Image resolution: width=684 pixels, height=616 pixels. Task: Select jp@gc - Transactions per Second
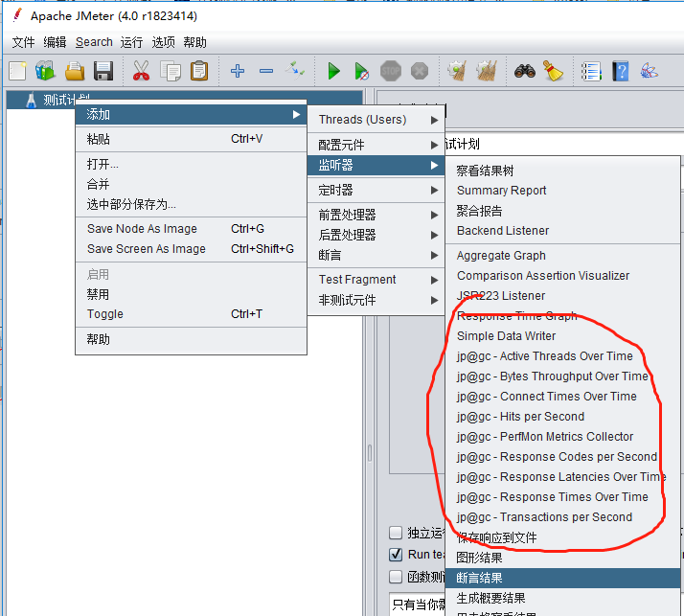(562, 517)
